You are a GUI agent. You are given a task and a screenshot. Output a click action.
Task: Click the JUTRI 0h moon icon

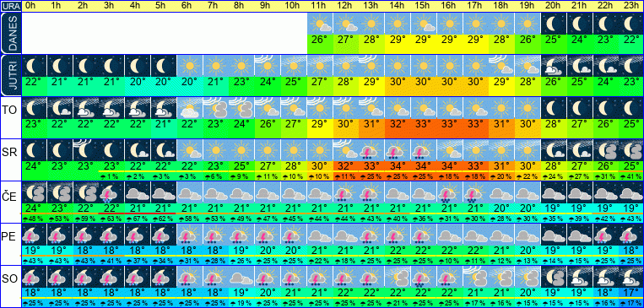(x=35, y=66)
